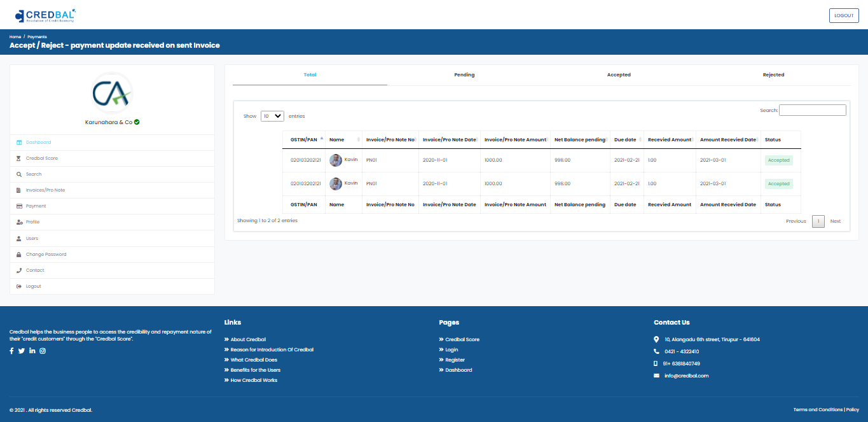Click the info@credbal.com email address
868x422 pixels.
point(686,376)
